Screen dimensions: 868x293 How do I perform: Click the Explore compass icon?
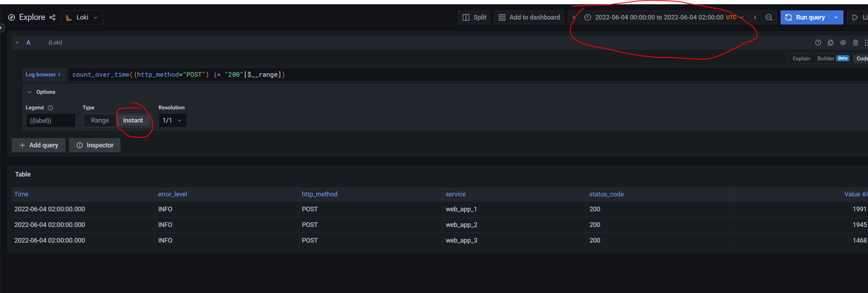[12, 17]
